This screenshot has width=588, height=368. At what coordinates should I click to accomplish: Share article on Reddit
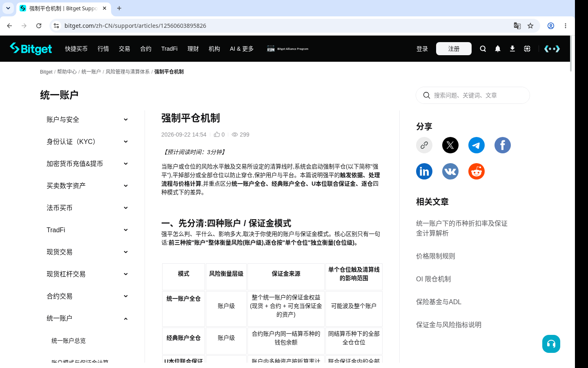477,171
